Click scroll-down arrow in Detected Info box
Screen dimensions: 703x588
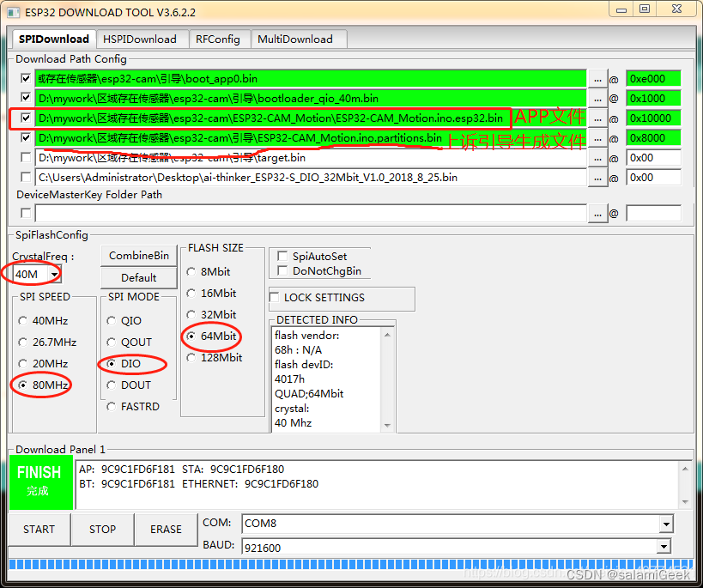tap(387, 425)
